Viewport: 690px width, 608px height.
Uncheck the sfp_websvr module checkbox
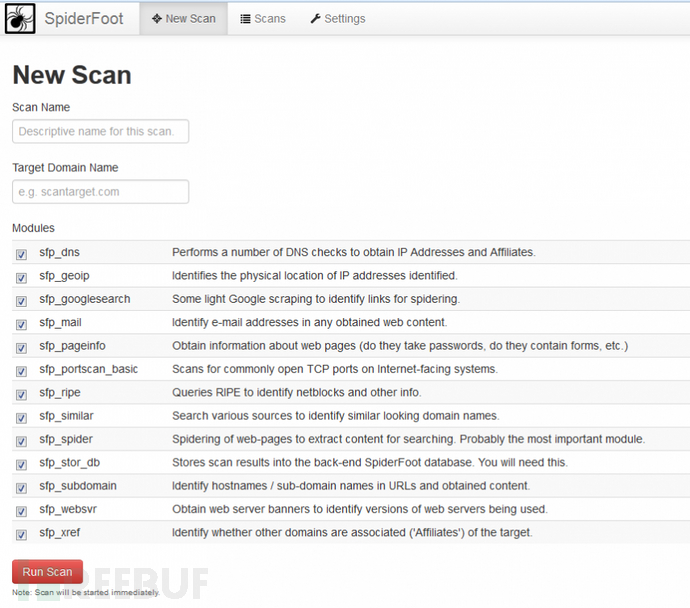pyautogui.click(x=21, y=511)
